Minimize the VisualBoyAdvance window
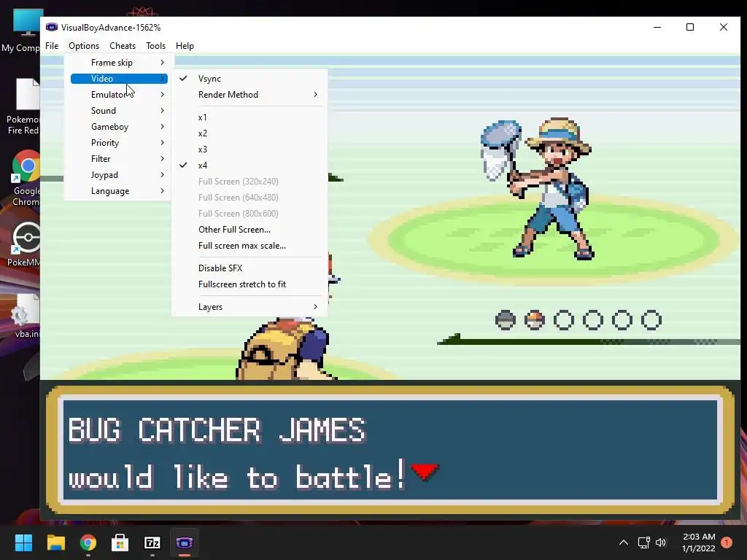 (x=657, y=27)
